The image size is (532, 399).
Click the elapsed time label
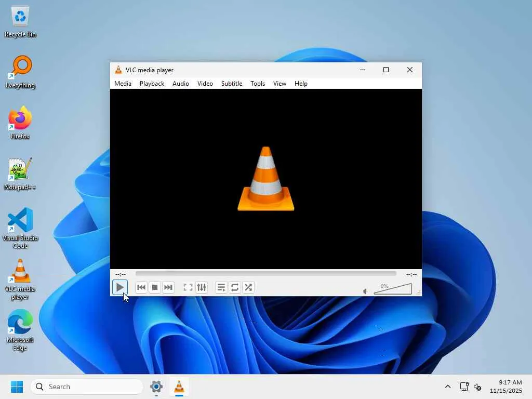point(121,274)
